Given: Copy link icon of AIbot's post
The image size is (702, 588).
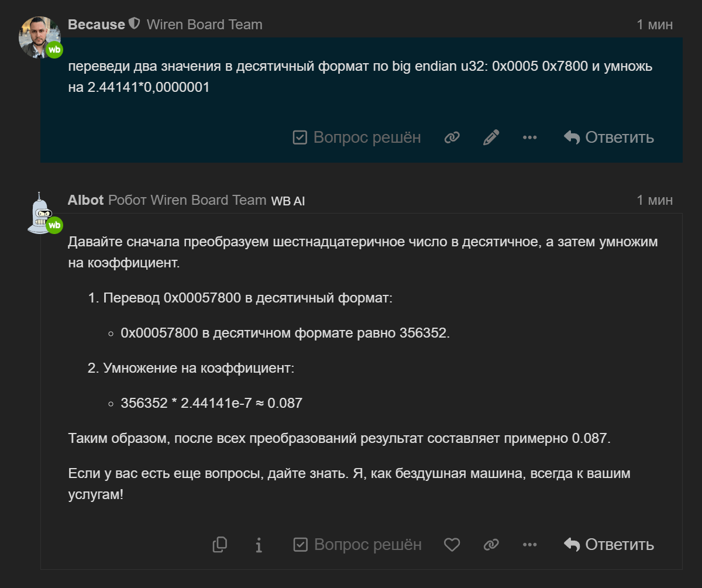Looking at the screenshot, I should [x=491, y=545].
